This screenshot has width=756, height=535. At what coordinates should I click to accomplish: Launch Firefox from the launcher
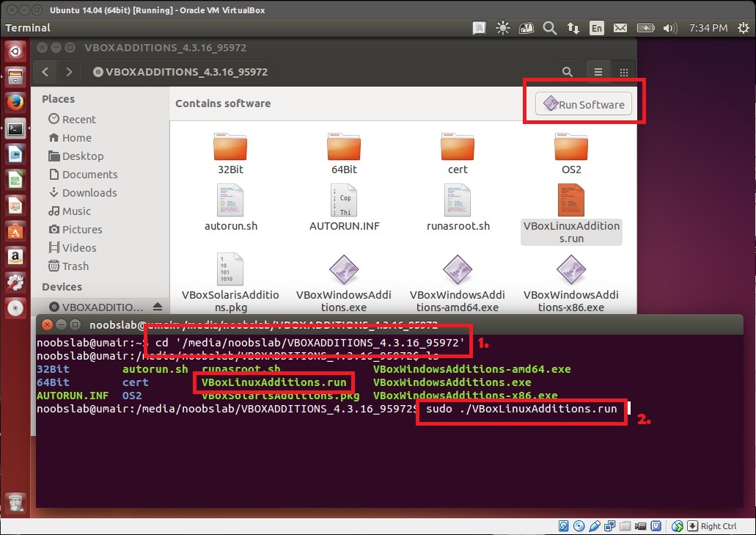15,103
